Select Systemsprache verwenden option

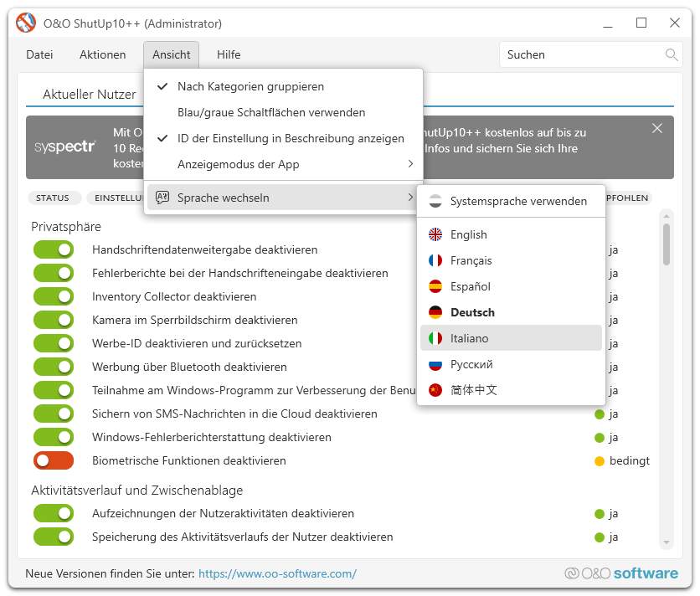(x=517, y=201)
